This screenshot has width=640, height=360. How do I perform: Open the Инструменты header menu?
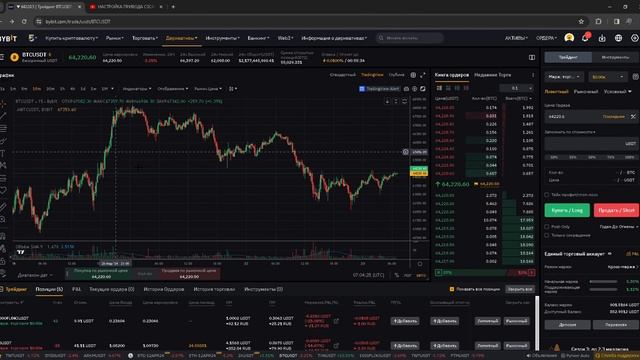click(x=222, y=38)
